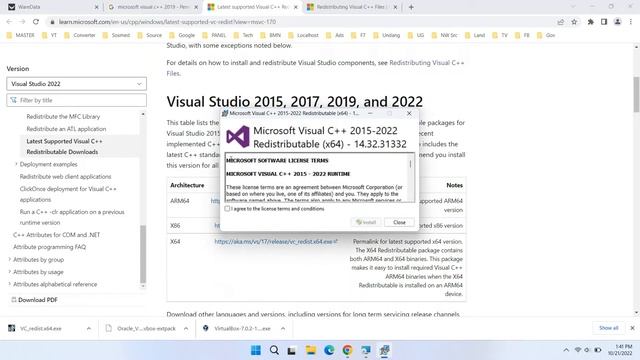Open Chrome from the taskbar
The width and height of the screenshot is (640, 360).
click(347, 350)
